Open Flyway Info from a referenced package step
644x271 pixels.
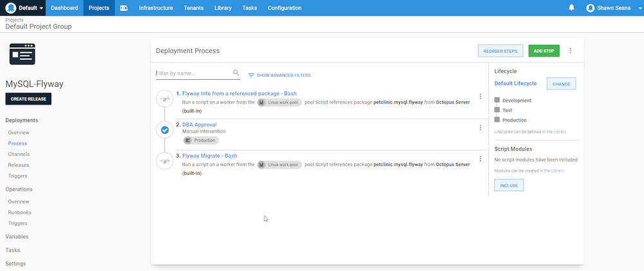click(239, 93)
